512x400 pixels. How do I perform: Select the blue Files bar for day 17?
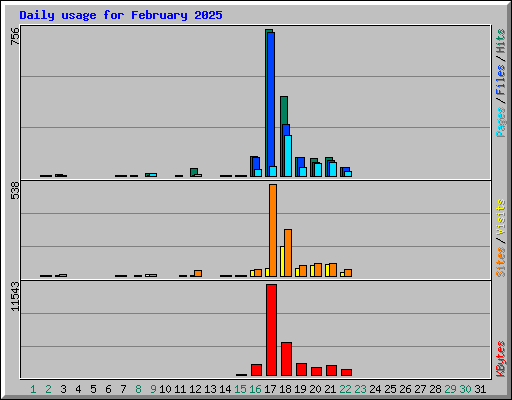click(271, 99)
